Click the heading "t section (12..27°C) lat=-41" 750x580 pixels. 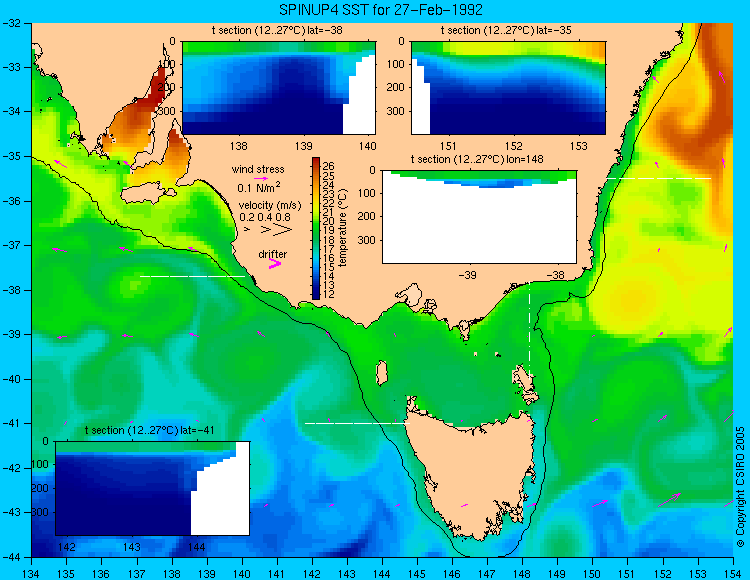(x=149, y=430)
